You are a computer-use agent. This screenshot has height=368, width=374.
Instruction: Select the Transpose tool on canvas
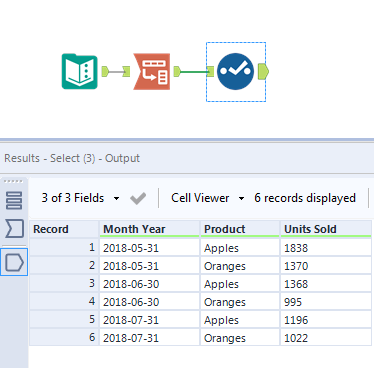pos(152,71)
